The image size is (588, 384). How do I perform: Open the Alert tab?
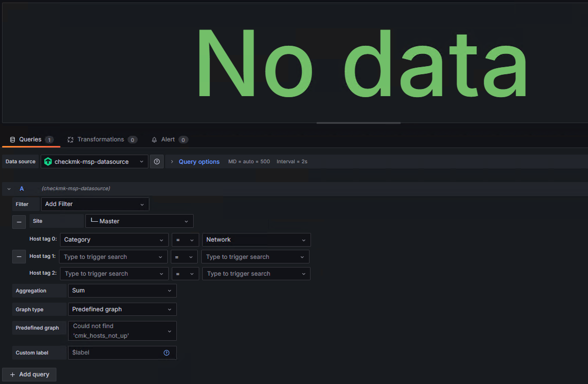click(168, 139)
